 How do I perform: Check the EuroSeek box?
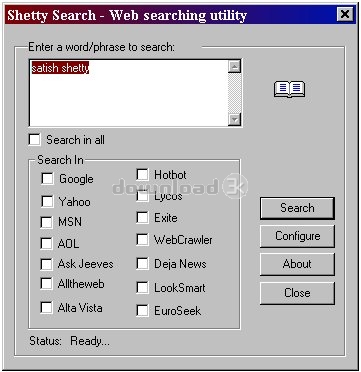[x=143, y=311]
